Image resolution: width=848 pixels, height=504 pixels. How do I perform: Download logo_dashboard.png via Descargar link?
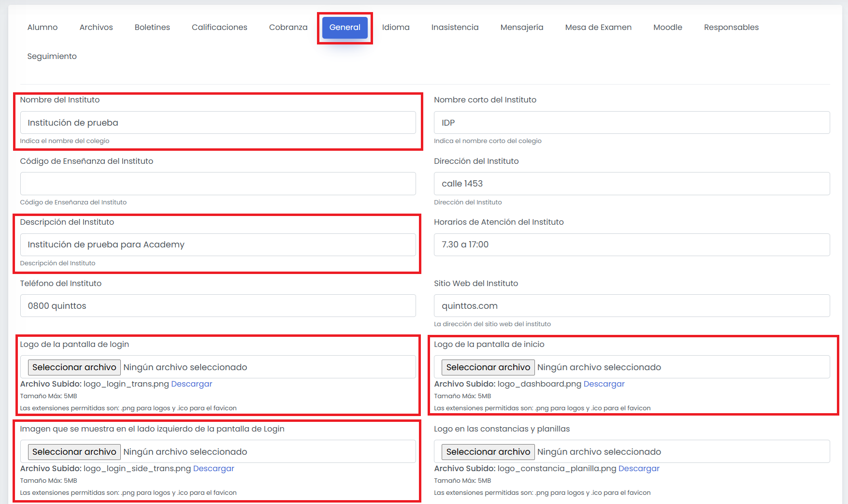click(604, 384)
